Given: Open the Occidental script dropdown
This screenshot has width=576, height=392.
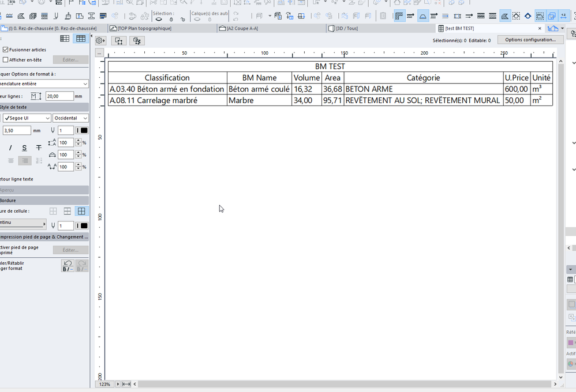Looking at the screenshot, I should [x=70, y=118].
